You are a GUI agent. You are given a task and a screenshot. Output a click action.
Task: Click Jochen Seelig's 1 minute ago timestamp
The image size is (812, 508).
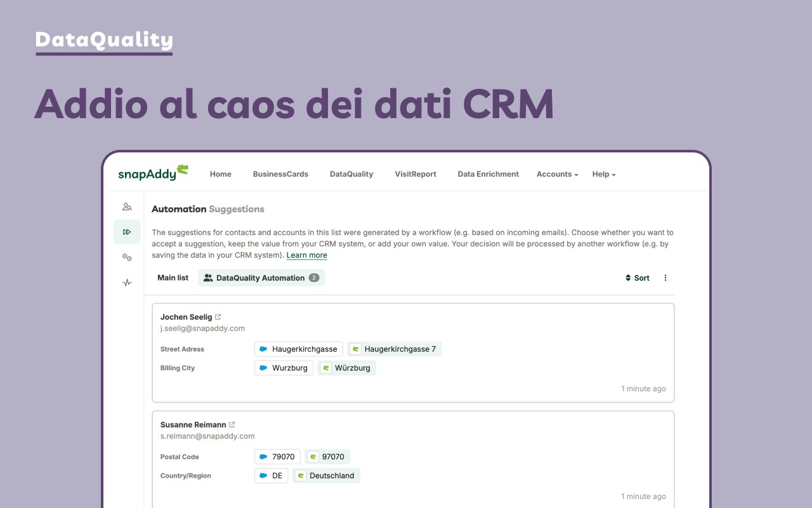pos(643,389)
